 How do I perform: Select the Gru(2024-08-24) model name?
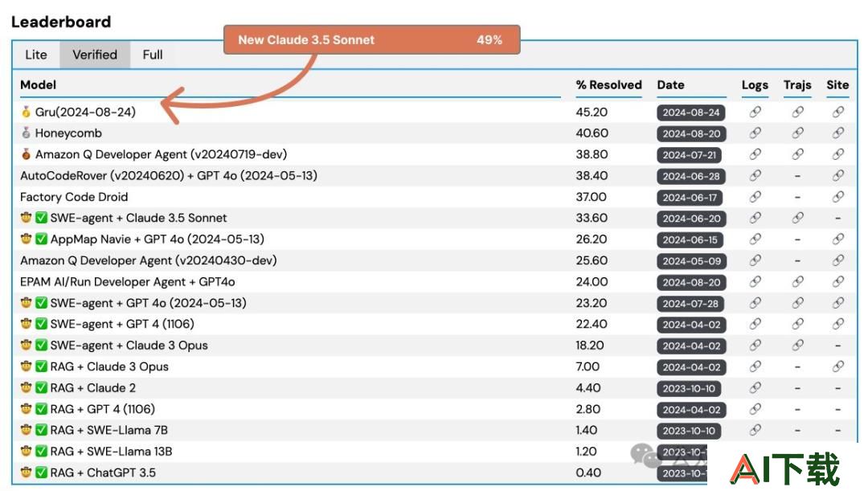(x=85, y=113)
